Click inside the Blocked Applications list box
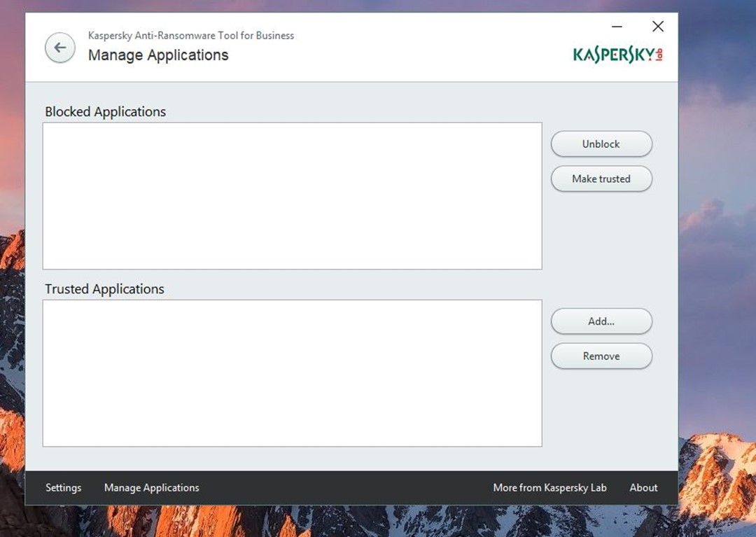The width and height of the screenshot is (756, 537). tap(292, 196)
